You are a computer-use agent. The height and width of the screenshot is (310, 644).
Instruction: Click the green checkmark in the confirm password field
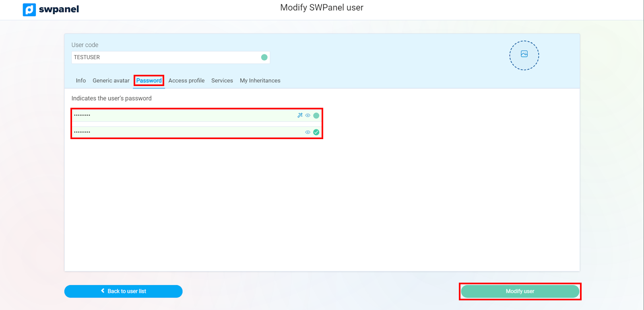point(316,132)
